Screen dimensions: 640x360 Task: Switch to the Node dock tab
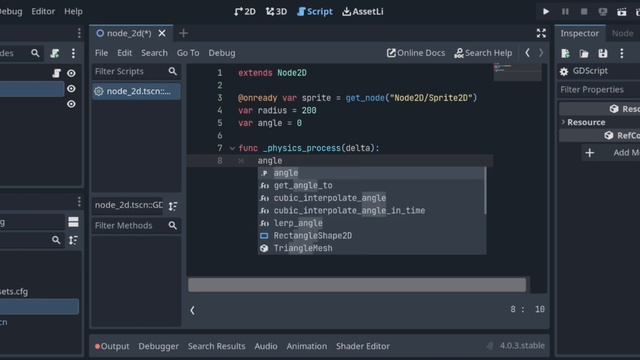[x=622, y=33]
